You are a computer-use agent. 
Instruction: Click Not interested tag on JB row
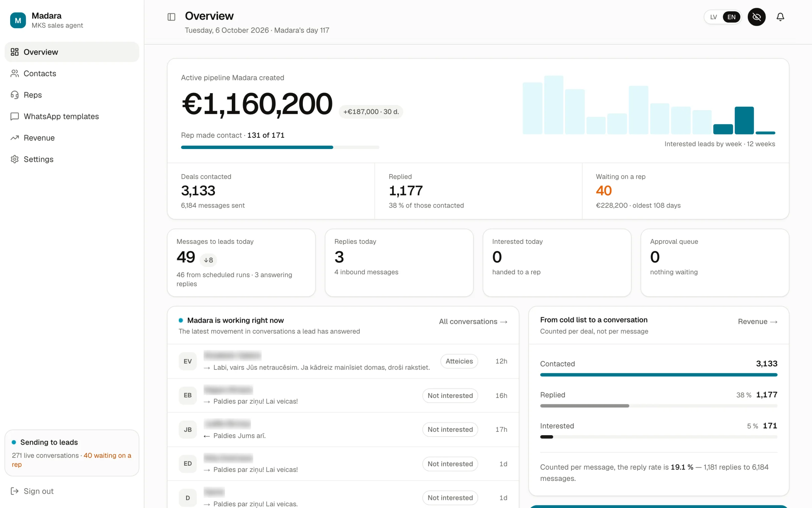(450, 429)
